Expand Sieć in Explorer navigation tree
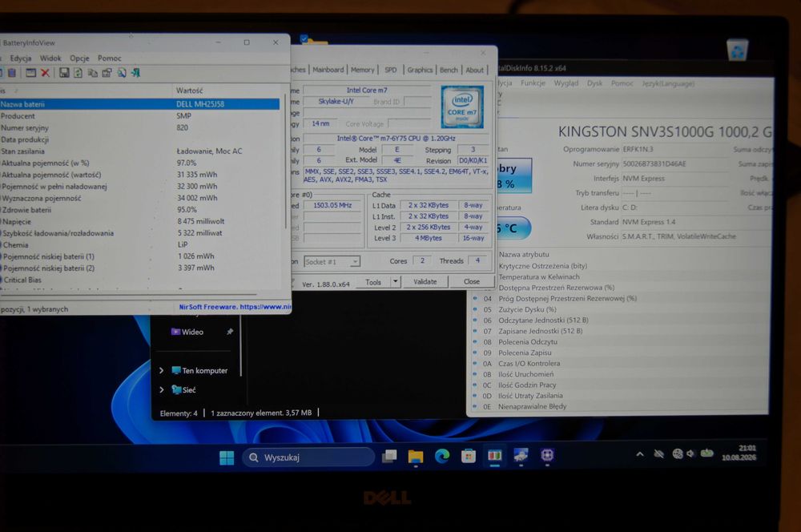This screenshot has width=801, height=532. (162, 389)
